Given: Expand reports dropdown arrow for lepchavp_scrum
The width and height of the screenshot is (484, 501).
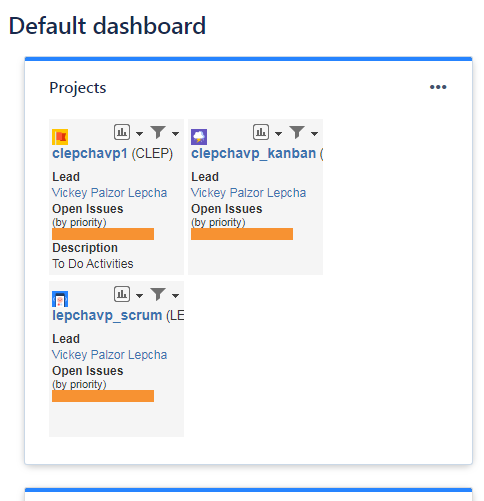Looking at the screenshot, I should coord(140,296).
